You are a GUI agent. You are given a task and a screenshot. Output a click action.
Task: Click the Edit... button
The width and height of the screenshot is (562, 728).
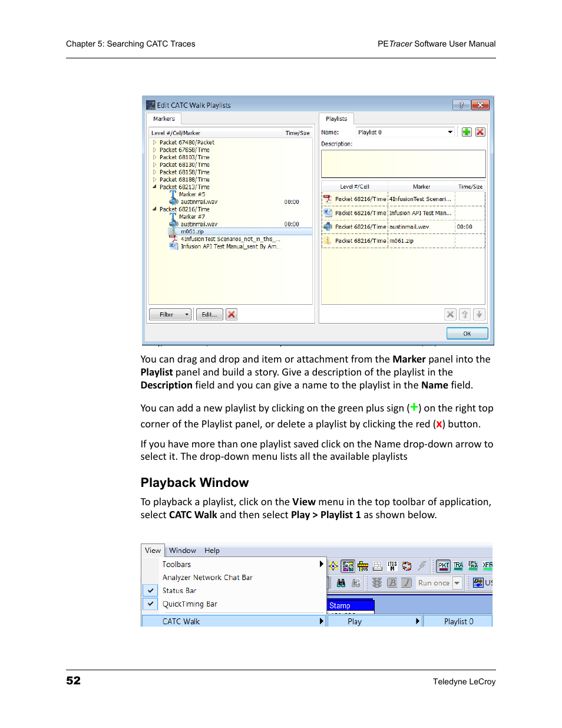click(209, 315)
